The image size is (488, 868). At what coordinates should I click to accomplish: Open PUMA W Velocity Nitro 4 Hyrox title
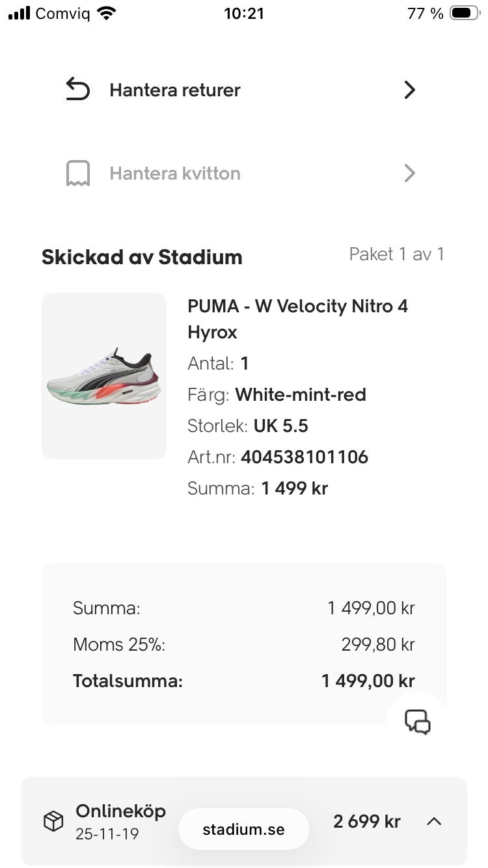click(297, 319)
